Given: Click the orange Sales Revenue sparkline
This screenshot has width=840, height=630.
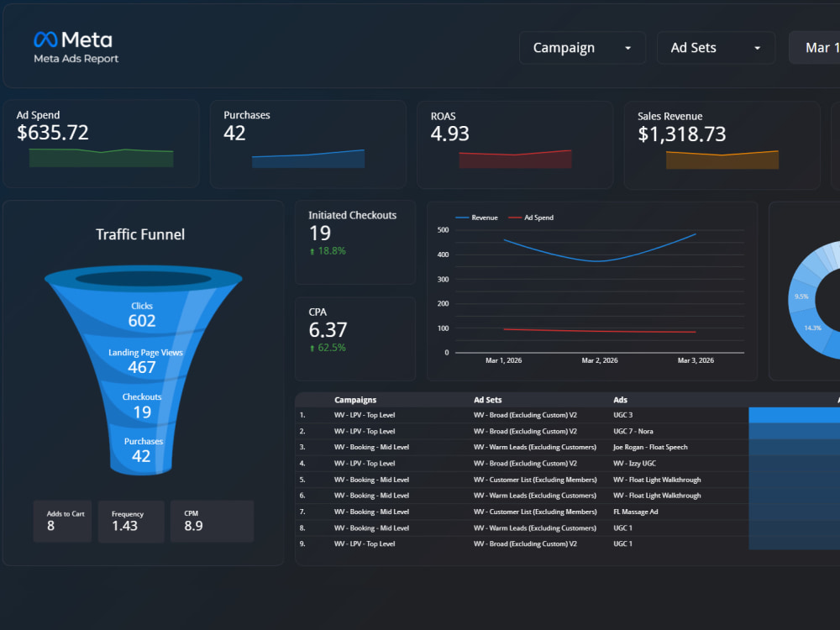Looking at the screenshot, I should pyautogui.click(x=722, y=160).
